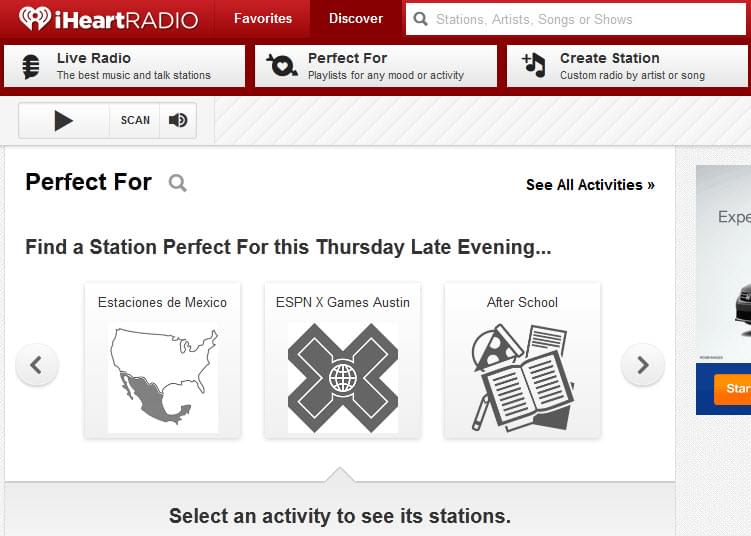The image size is (751, 536).
Task: Open the Favorites tab
Action: point(263,18)
